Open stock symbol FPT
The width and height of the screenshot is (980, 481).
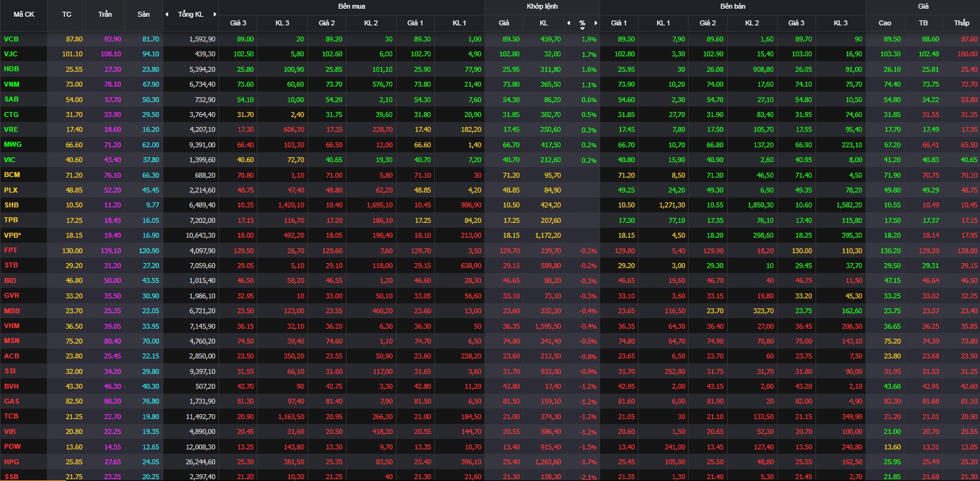(11, 250)
